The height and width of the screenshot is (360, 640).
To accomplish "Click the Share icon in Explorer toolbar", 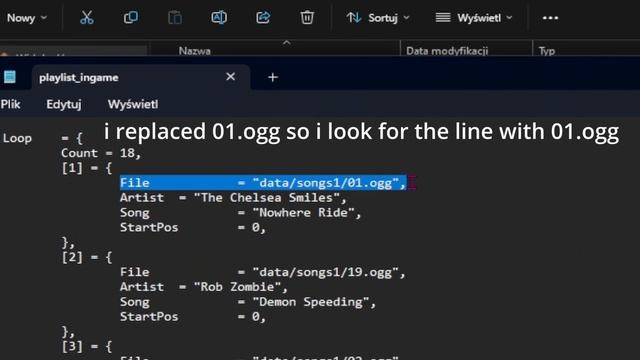I will click(263, 18).
